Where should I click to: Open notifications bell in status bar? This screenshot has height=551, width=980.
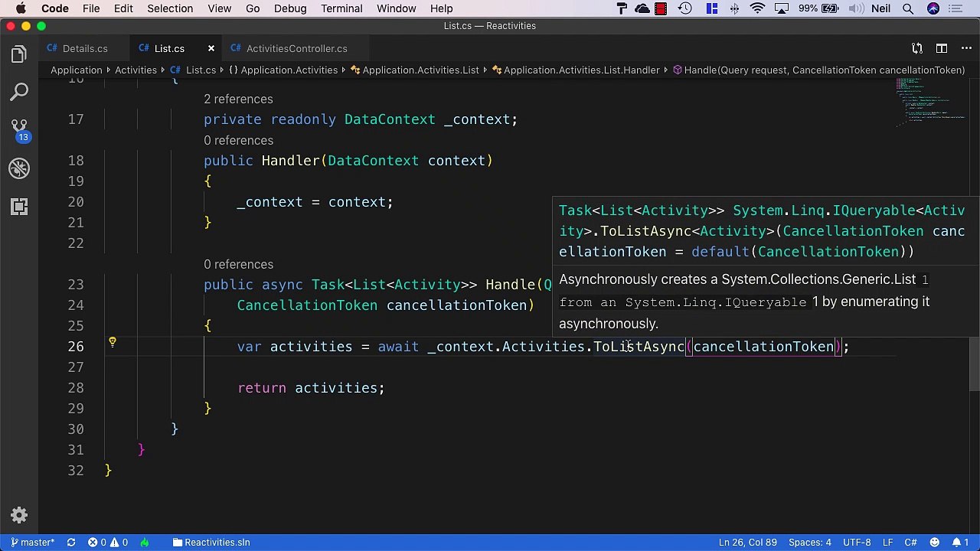pyautogui.click(x=960, y=543)
